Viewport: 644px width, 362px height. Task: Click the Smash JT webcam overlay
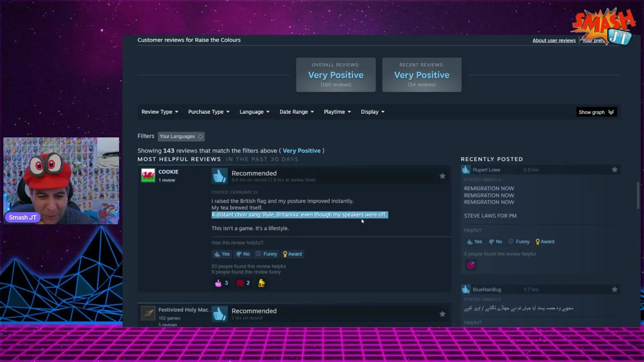pyautogui.click(x=61, y=180)
